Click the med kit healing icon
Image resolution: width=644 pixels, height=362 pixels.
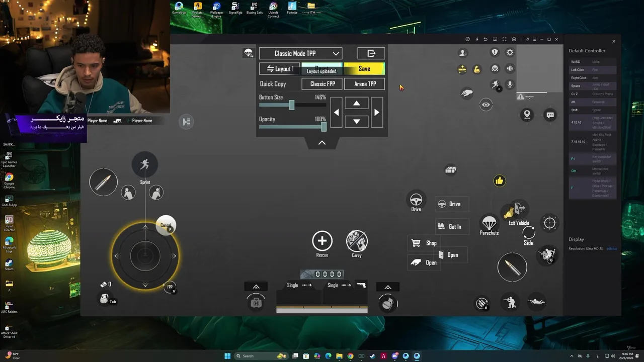[256, 303]
